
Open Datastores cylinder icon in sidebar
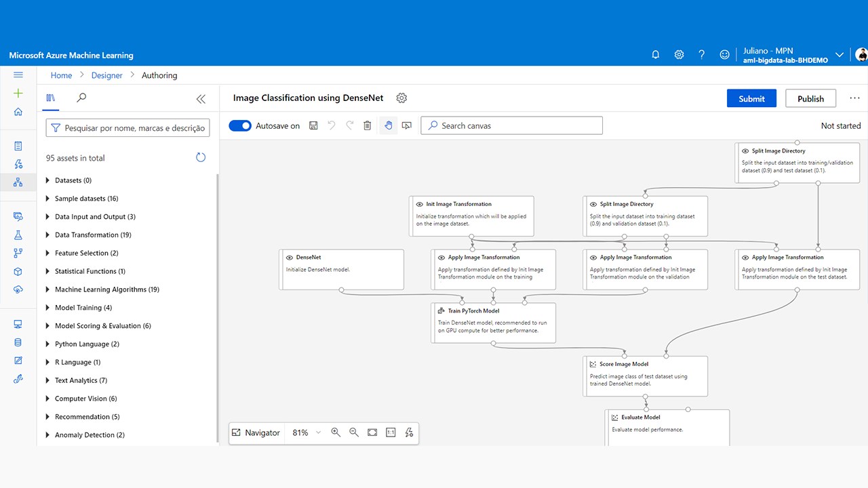[18, 342]
